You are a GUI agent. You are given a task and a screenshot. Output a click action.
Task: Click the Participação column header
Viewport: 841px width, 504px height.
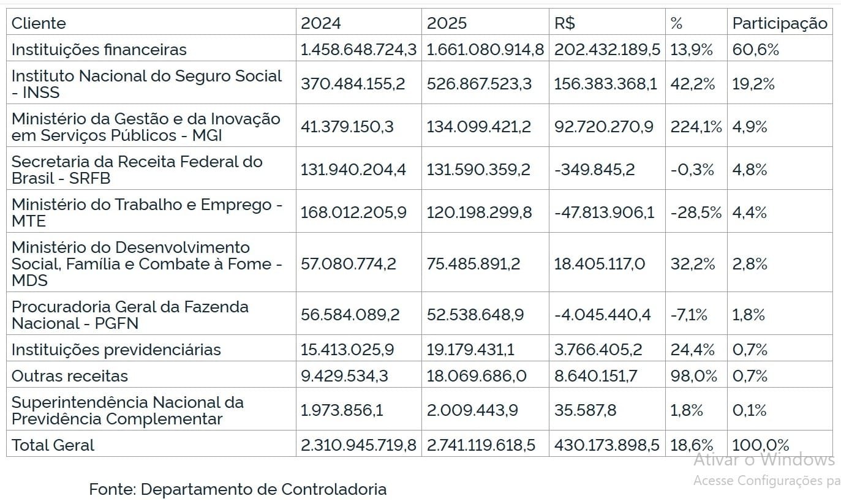780,23
